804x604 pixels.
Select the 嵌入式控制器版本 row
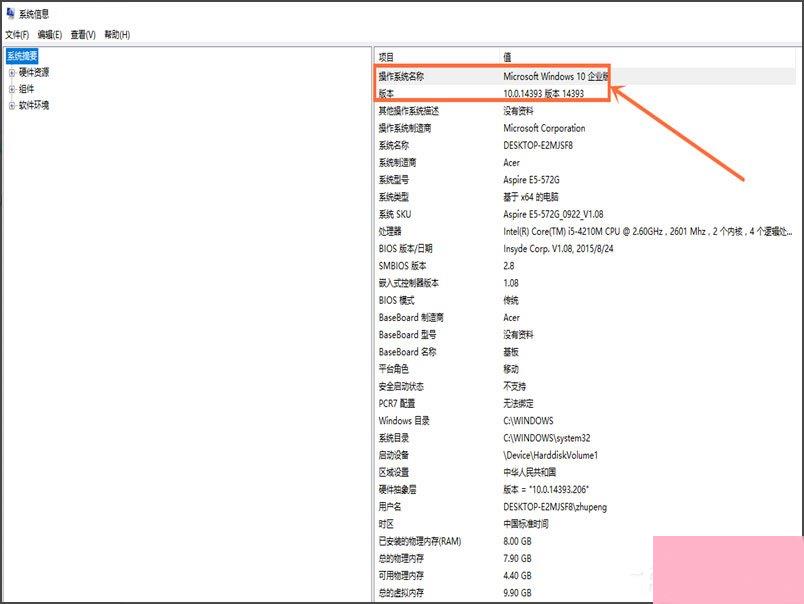pyautogui.click(x=585, y=283)
